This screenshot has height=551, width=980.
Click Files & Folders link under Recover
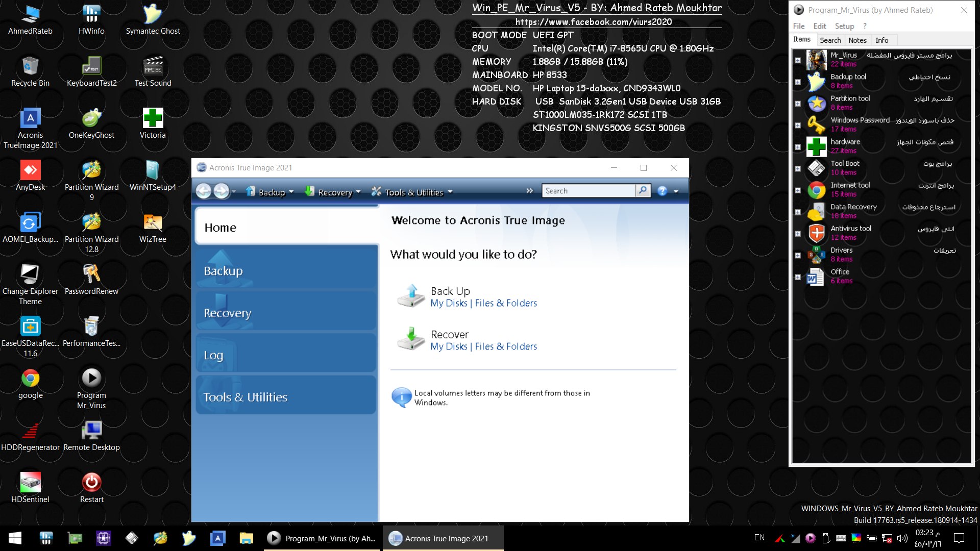506,346
